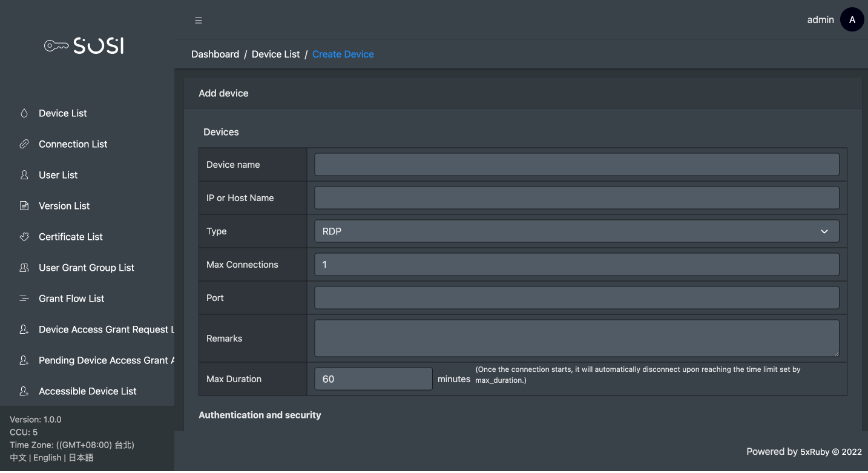Switch language to 中文
Screen dimensions: 868x473
18,458
